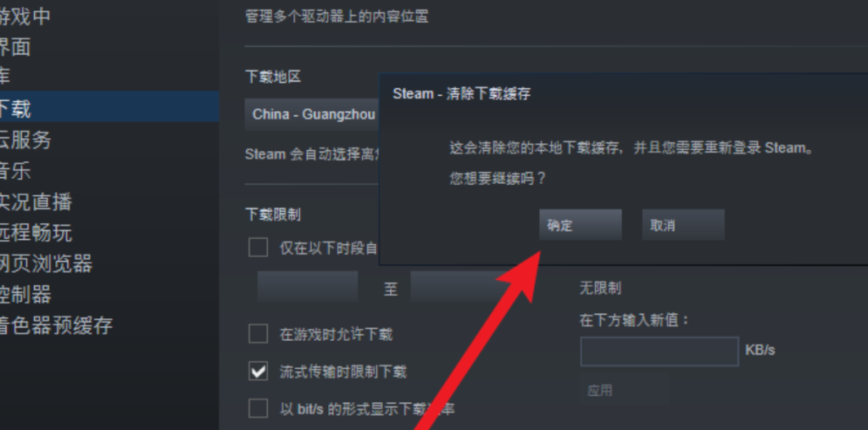868x430 pixels.
Task: Open the schedule start time dropdown before 至
Action: [307, 287]
